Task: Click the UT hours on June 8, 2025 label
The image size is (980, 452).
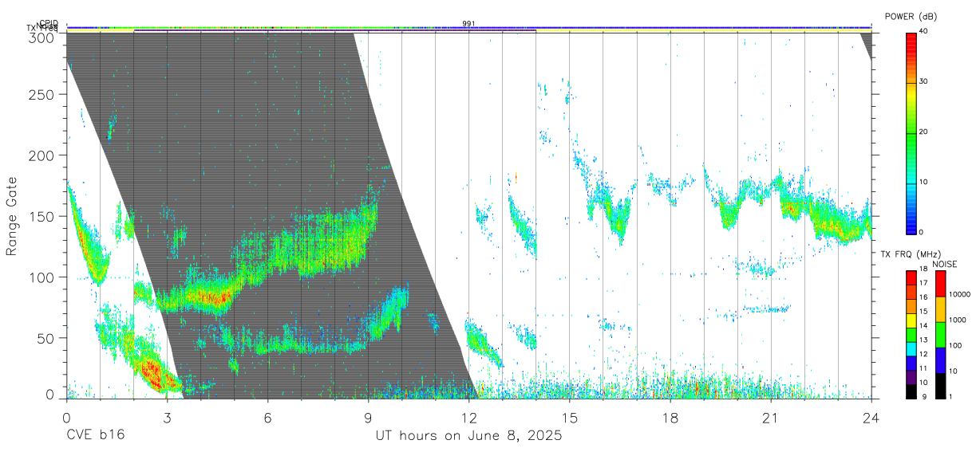Action: click(x=469, y=437)
